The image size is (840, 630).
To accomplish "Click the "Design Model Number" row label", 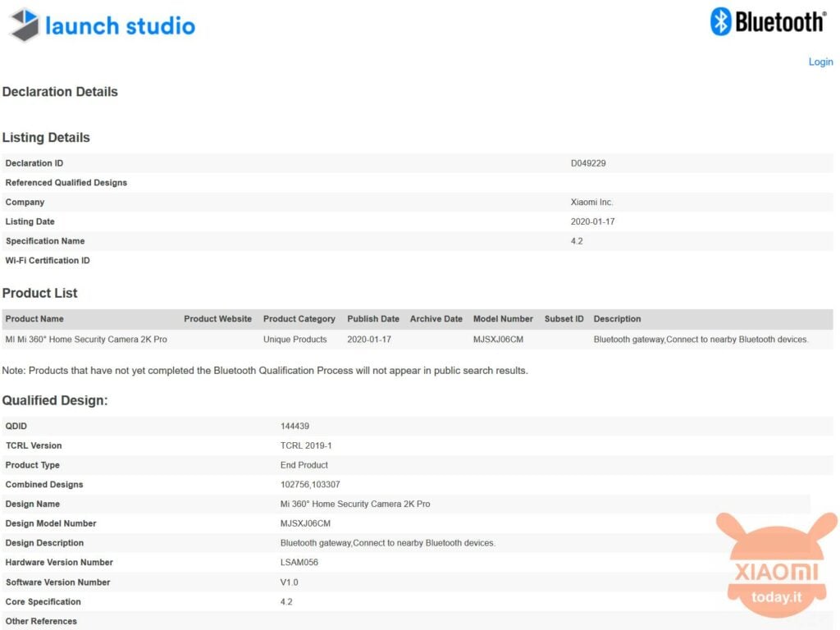I will 51,523.
